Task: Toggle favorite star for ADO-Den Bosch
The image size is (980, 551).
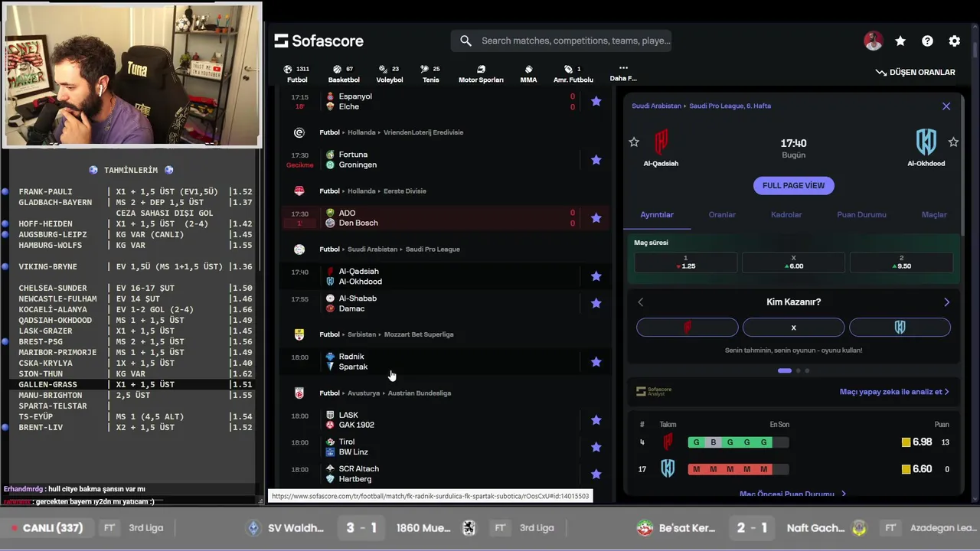Action: click(596, 218)
